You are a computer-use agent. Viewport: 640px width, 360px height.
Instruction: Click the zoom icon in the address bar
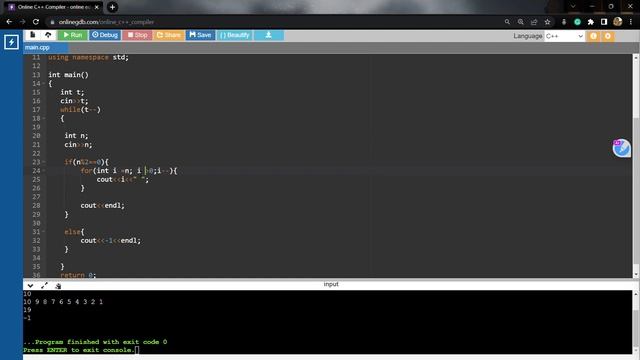(520, 22)
